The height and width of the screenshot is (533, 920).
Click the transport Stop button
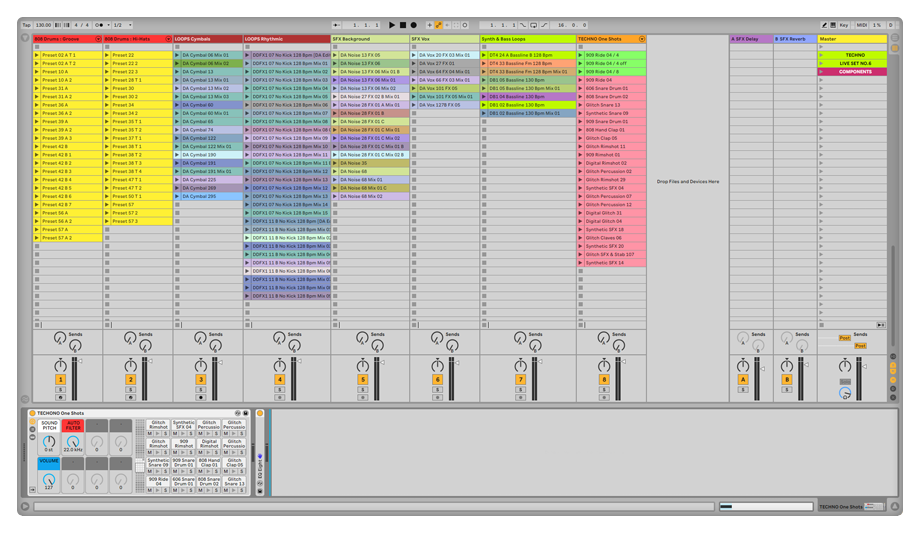402,25
